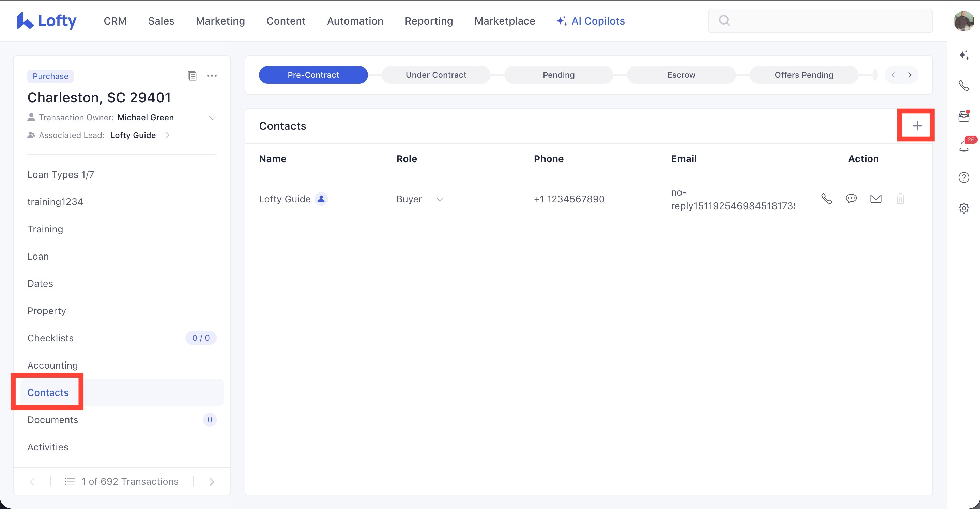980x509 pixels.
Task: Open the three-dot more options menu
Action: (x=212, y=76)
